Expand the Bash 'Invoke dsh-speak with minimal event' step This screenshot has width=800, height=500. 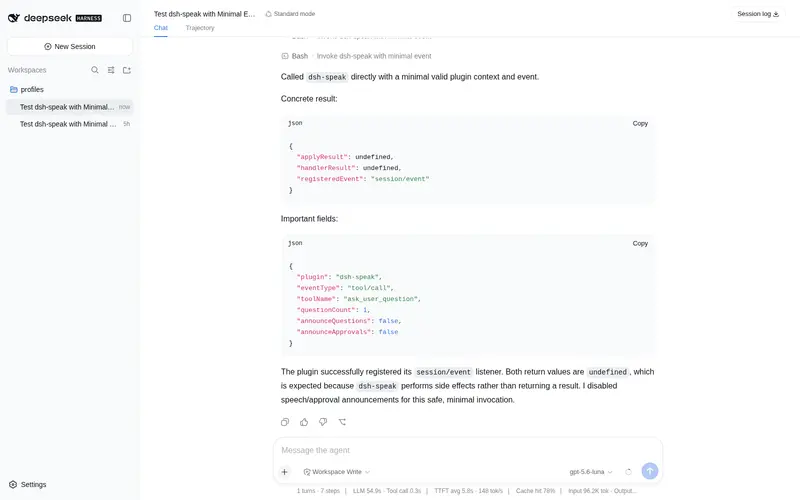[356, 56]
